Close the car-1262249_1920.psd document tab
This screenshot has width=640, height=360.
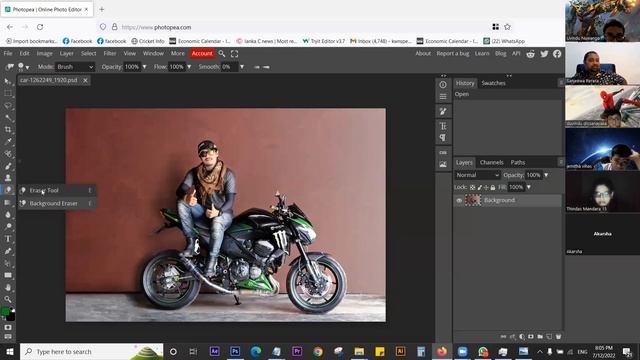85,80
